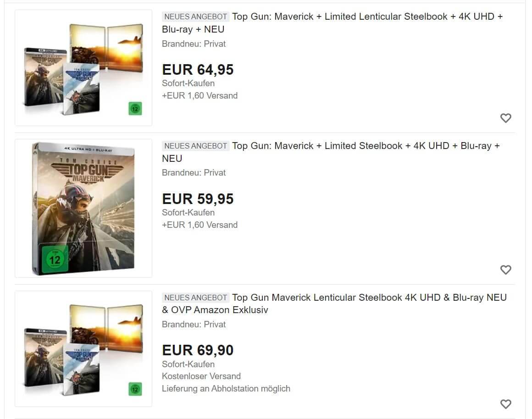
Task: Click the NEUES ANGEBOT badge on the first listing
Action: coord(196,17)
